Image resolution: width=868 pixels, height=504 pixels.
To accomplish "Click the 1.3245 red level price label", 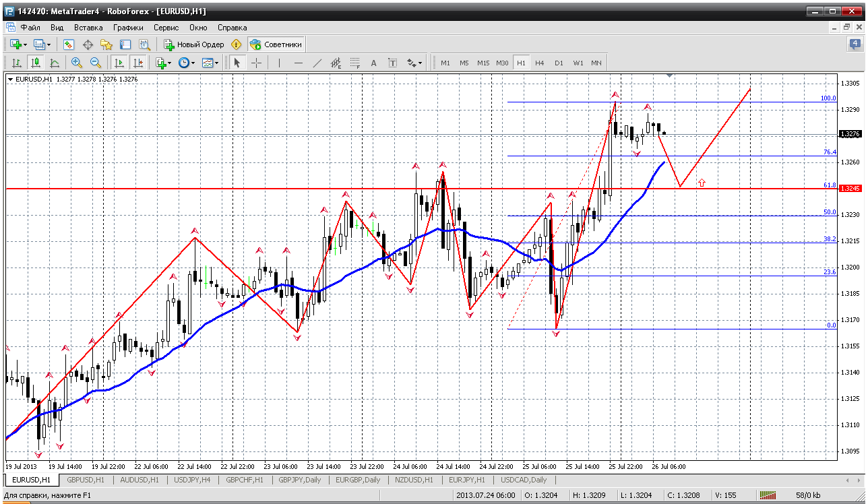I will click(x=849, y=189).
